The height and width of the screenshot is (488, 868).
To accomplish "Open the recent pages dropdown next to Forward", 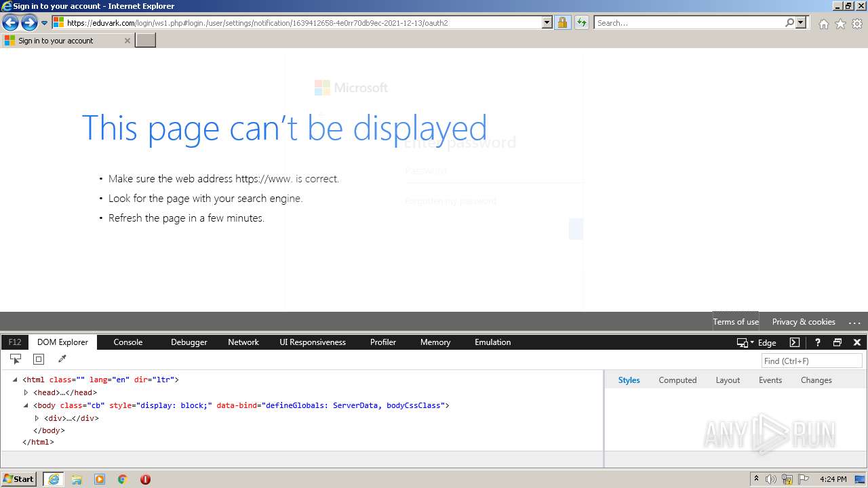I will pyautogui.click(x=45, y=23).
